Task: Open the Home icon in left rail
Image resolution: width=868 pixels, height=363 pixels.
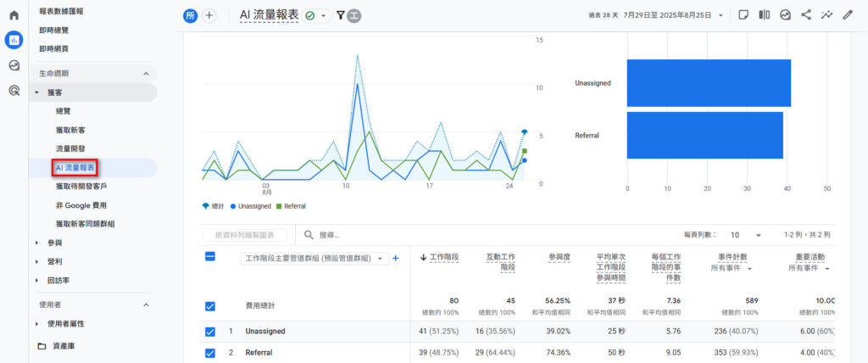Action: 14,15
